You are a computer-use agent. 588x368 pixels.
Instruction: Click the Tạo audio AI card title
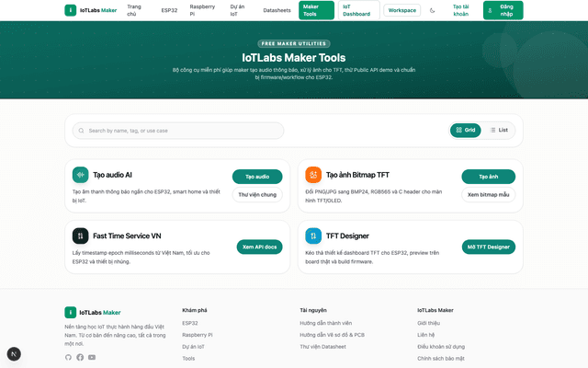point(112,175)
